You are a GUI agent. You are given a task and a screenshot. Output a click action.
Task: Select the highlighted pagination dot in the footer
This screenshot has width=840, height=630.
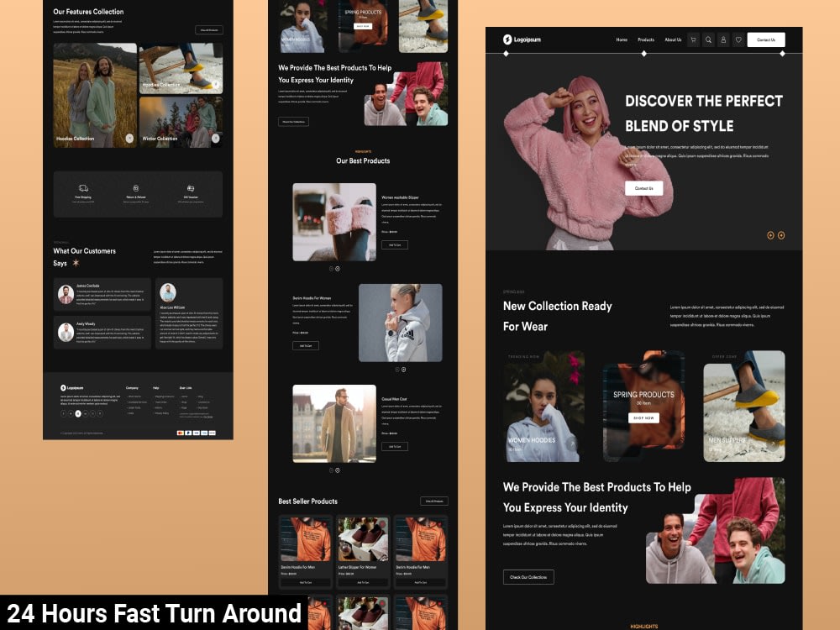(x=77, y=412)
